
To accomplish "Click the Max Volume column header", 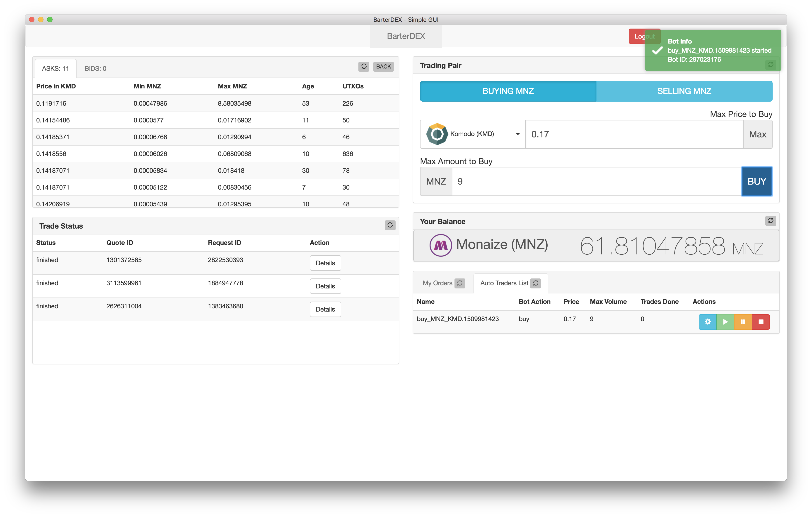I will pos(608,302).
